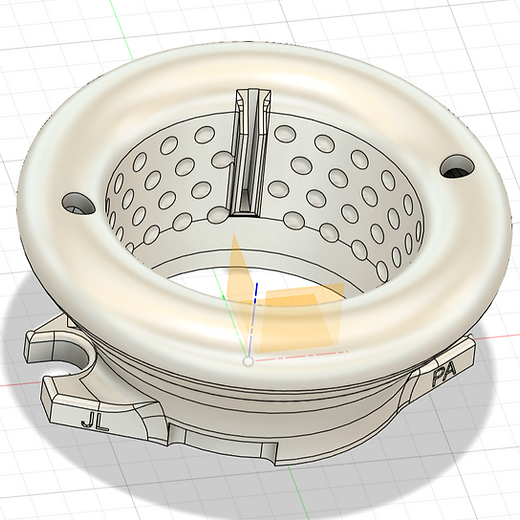Viewport: 520px width, 520px height.
Task: Select the engraved "PA" lettering
Action: click(444, 375)
